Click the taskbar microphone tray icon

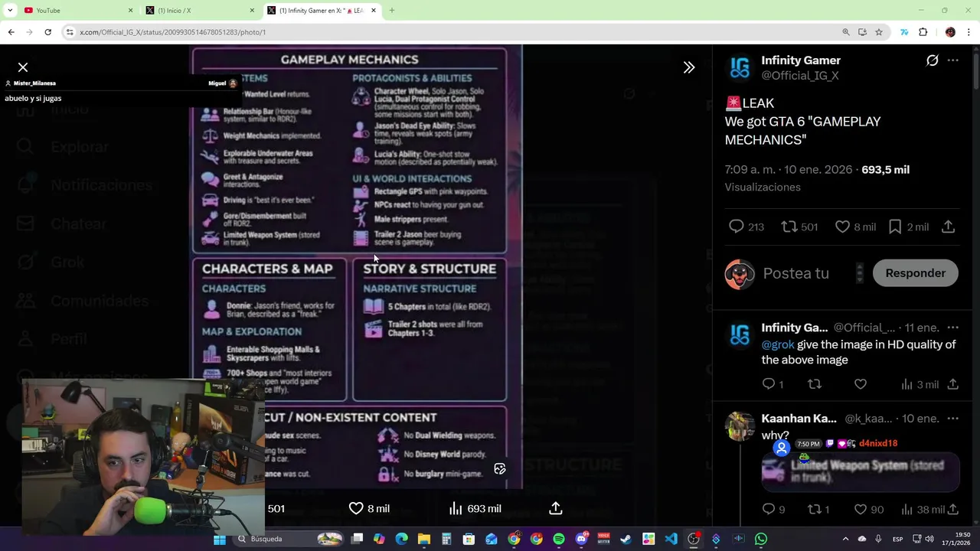click(878, 539)
